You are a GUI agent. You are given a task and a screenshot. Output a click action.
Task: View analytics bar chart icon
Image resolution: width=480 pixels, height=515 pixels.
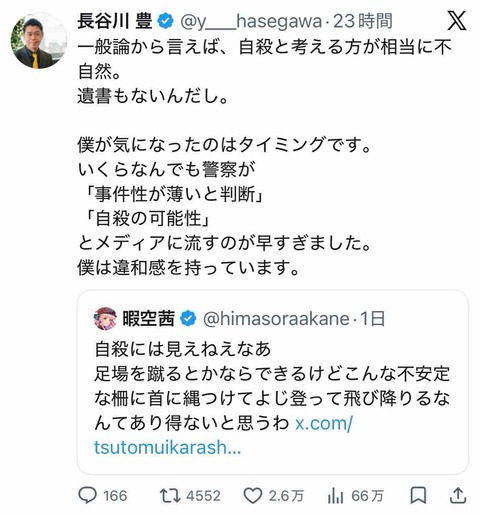tap(335, 496)
